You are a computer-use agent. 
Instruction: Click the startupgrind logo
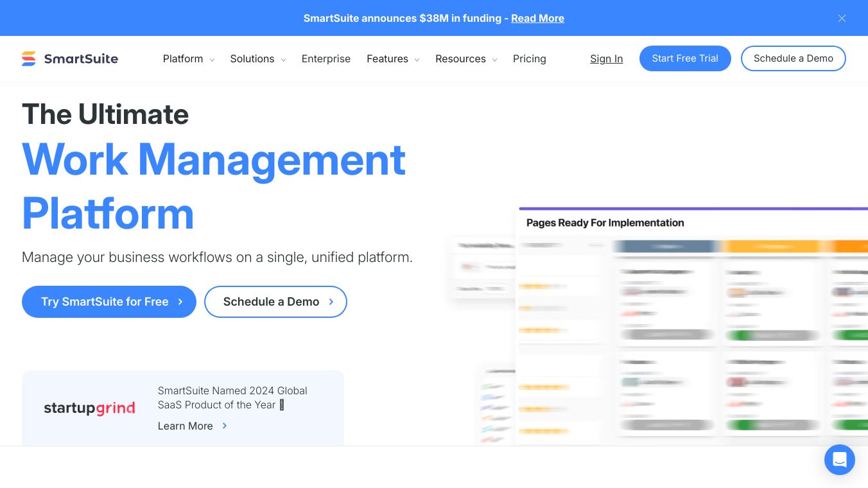(x=89, y=408)
